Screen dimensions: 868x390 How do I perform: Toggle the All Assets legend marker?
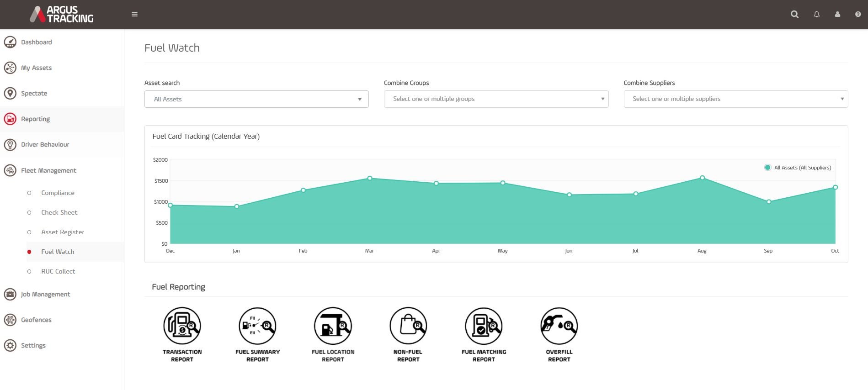pos(768,168)
